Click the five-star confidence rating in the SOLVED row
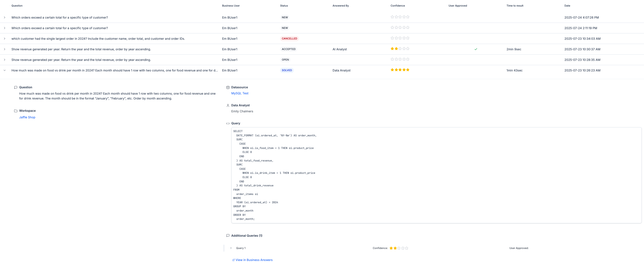Image resolution: width=644 pixels, height=263 pixels. (400, 70)
